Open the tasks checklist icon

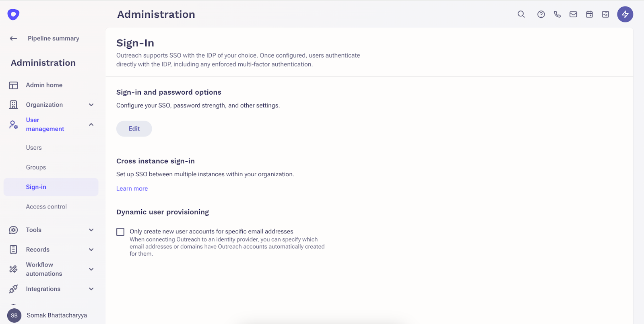605,14
